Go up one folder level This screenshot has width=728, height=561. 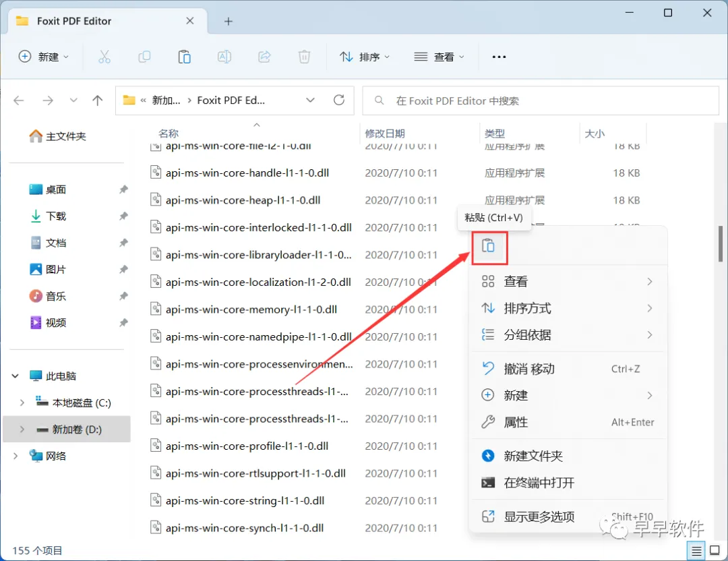[x=98, y=100]
